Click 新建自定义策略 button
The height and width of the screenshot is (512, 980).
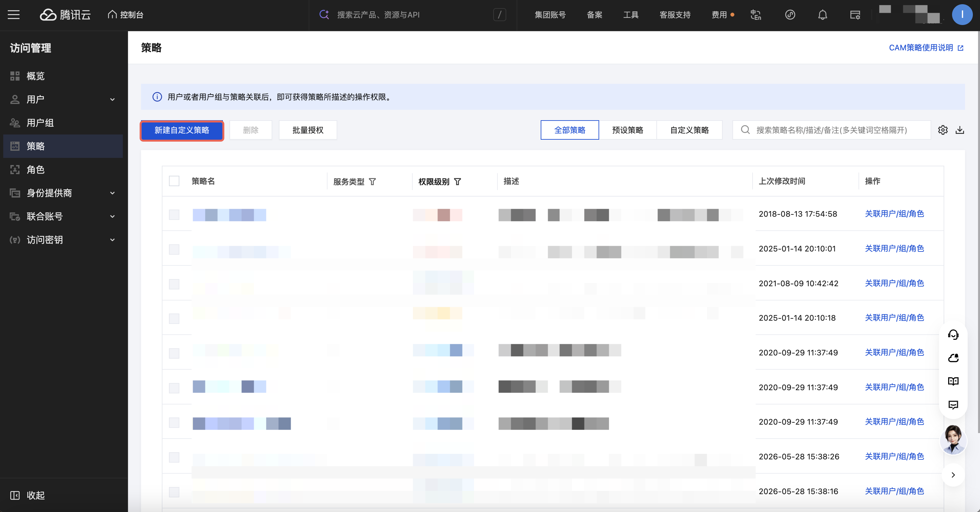pyautogui.click(x=182, y=130)
